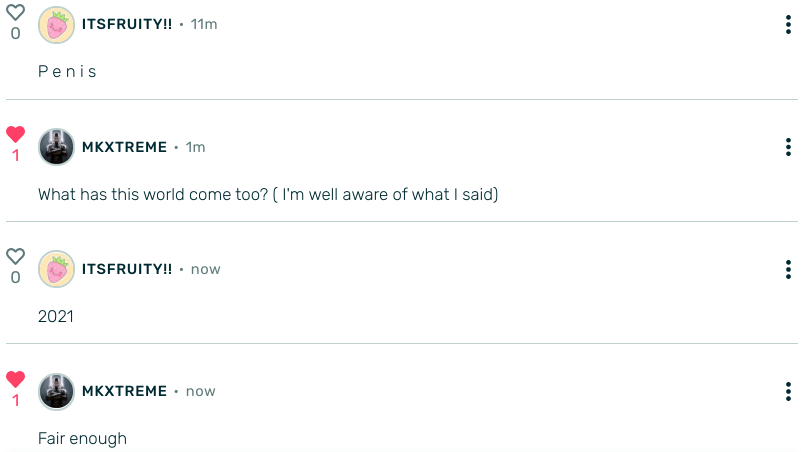Remove like from the "Fair enough" comment

[15, 379]
